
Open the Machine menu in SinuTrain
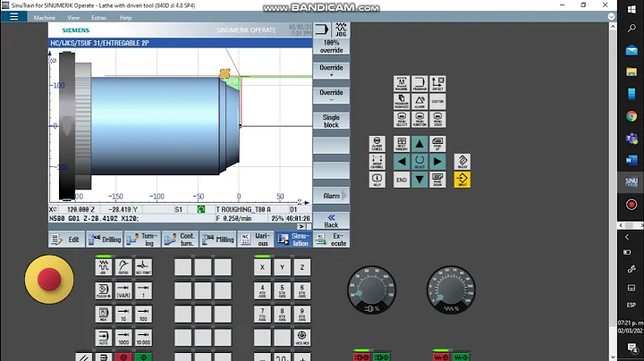click(x=45, y=18)
